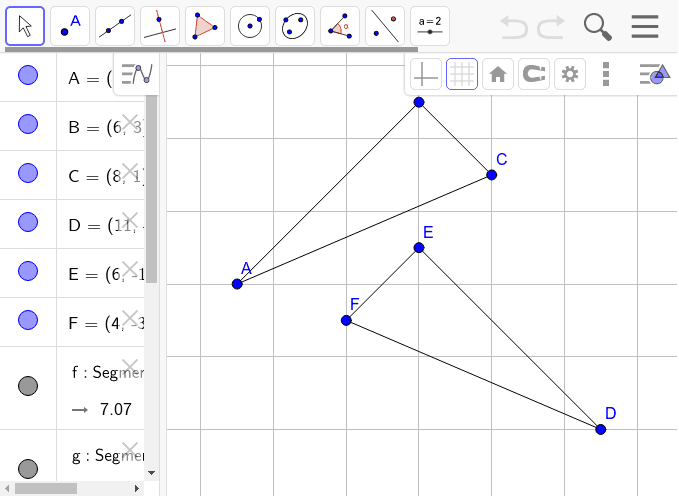Select the F = (4, -3 definition

click(x=106, y=323)
